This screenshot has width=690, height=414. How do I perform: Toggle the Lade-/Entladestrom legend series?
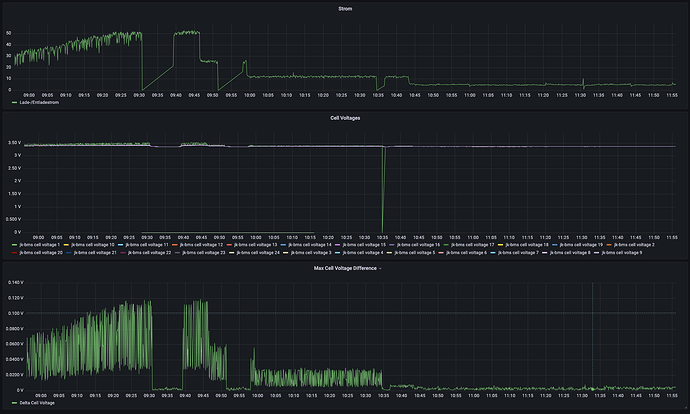pyautogui.click(x=42, y=102)
